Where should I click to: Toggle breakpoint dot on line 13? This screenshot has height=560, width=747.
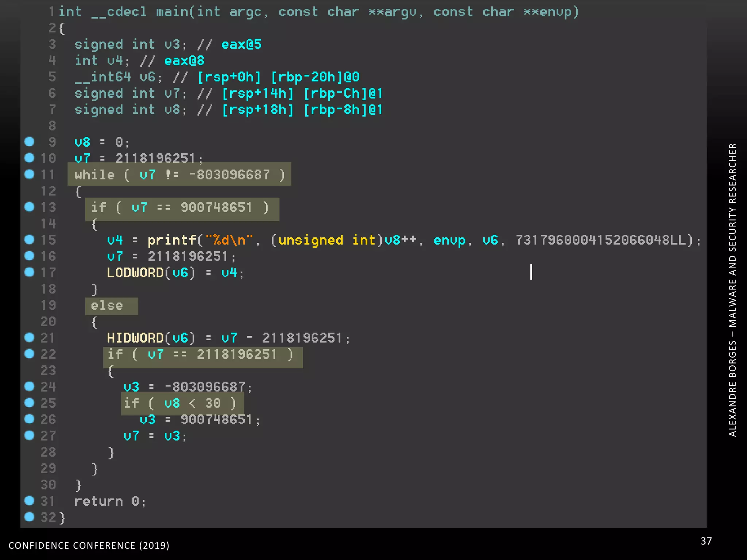click(29, 207)
